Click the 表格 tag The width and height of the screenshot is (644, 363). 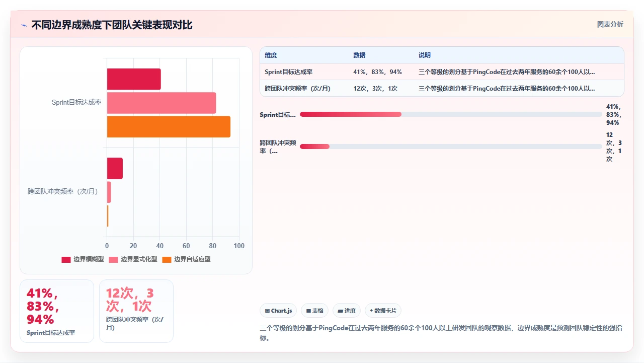point(315,311)
